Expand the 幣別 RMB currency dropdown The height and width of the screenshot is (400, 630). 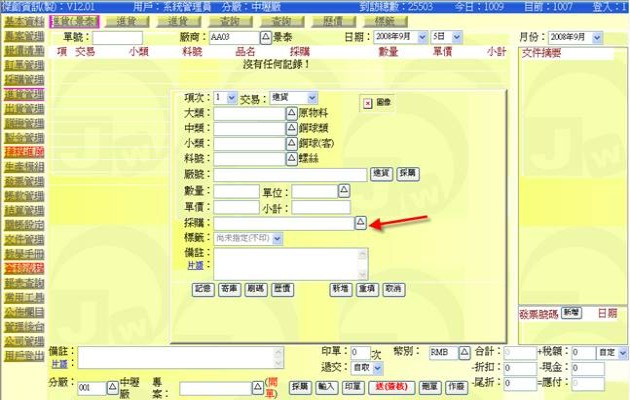466,353
